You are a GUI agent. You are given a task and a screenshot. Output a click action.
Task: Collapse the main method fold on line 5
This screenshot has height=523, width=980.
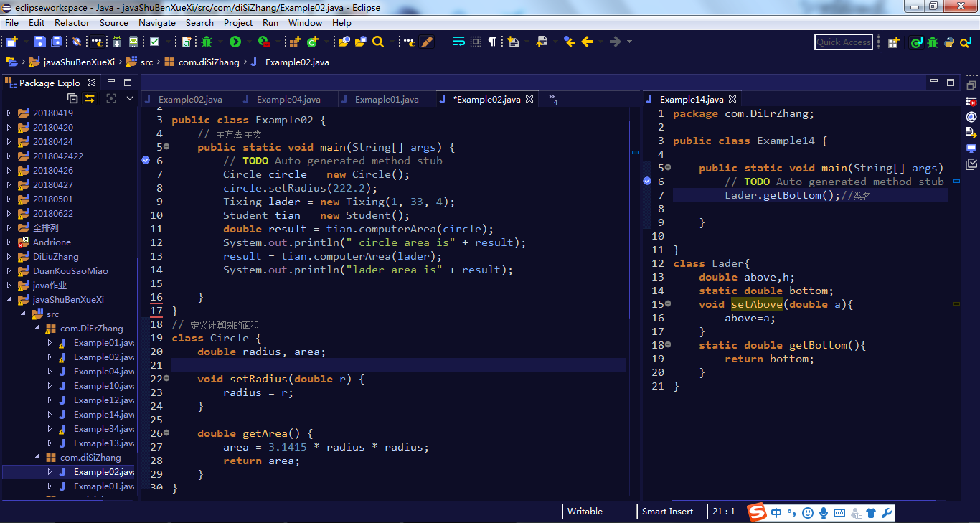coord(166,147)
